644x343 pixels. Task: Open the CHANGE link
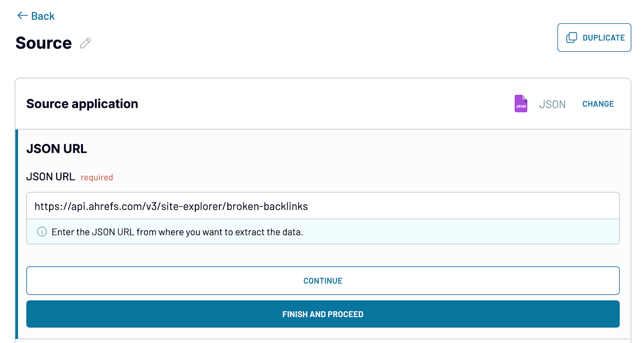pos(598,104)
